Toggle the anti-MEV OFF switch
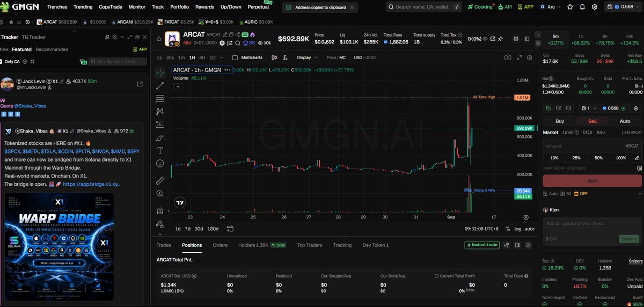 (x=580, y=194)
